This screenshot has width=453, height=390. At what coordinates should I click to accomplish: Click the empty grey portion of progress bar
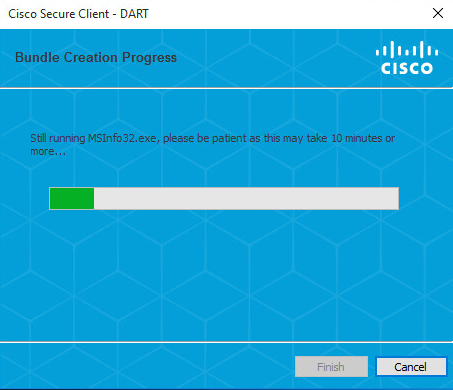(x=246, y=198)
